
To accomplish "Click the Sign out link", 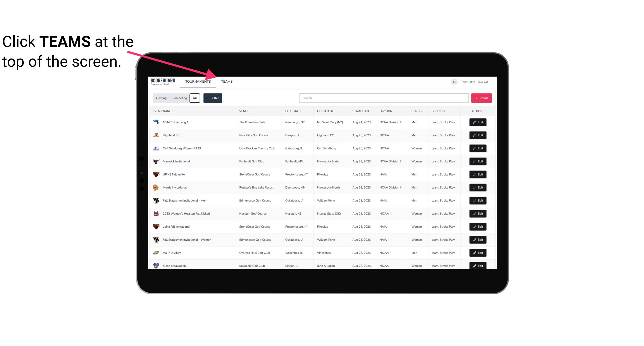I will 483,81.
